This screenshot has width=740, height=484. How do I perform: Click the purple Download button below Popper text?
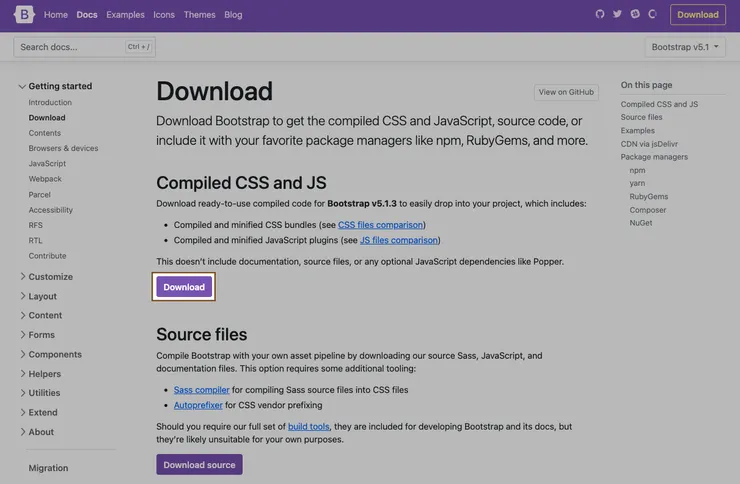184,287
